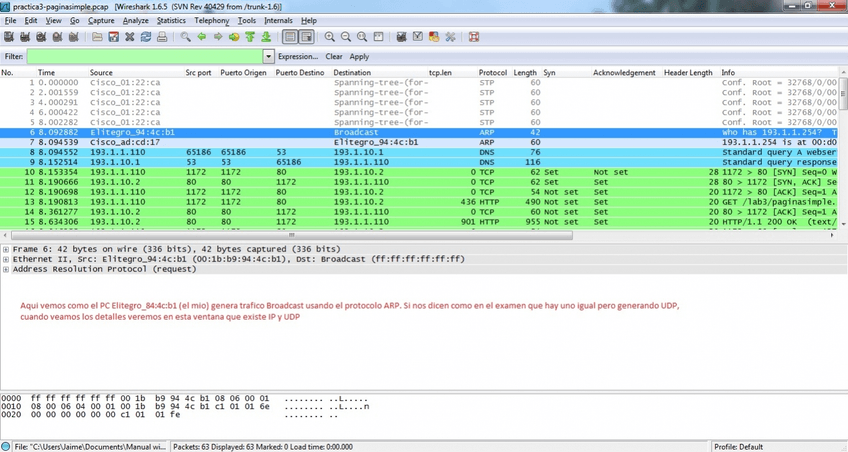The height and width of the screenshot is (452, 848).
Task: Click the packet list horizontal scrollbar
Action: pyautogui.click(x=290, y=235)
